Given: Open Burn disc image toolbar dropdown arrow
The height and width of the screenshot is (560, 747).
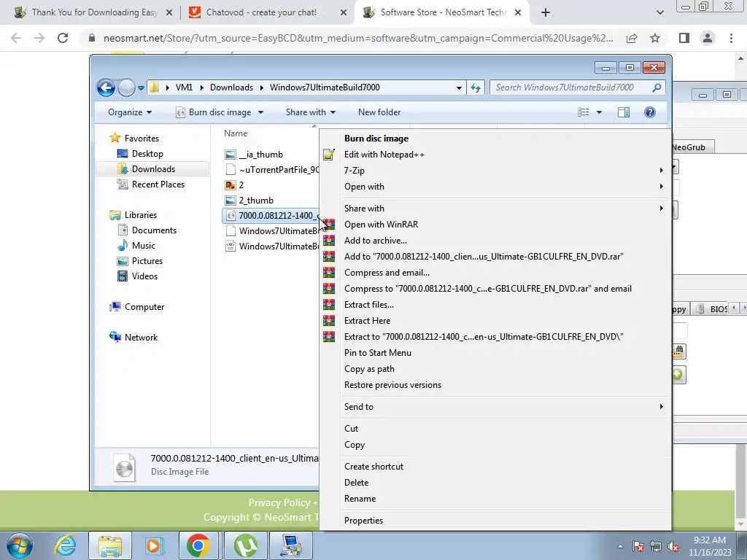Looking at the screenshot, I should click(260, 112).
